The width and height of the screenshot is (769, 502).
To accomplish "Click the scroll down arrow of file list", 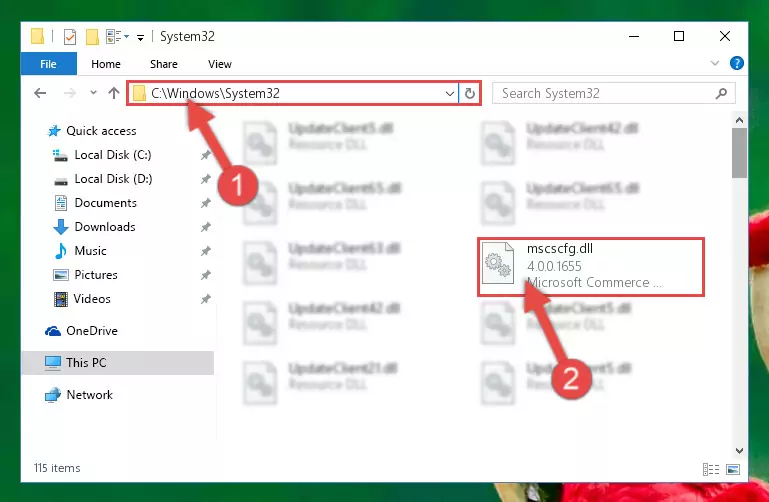I will pyautogui.click(x=739, y=451).
